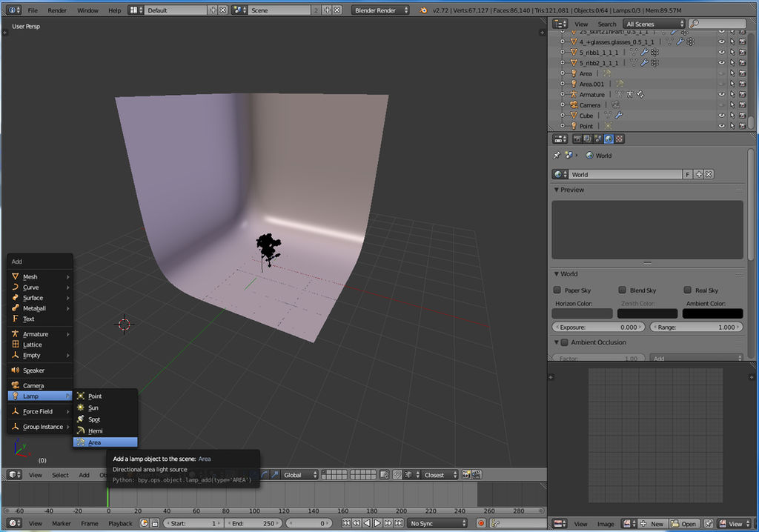
Task: Click the outliner search field
Action: pyautogui.click(x=717, y=24)
